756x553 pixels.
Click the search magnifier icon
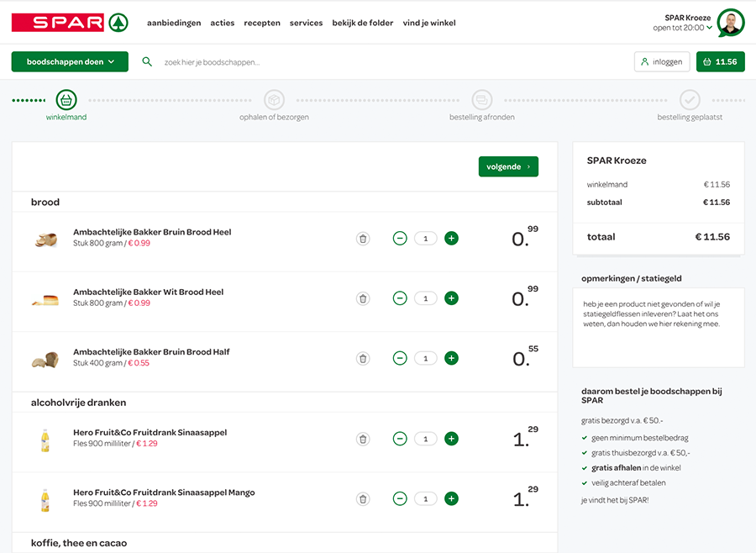tap(147, 61)
